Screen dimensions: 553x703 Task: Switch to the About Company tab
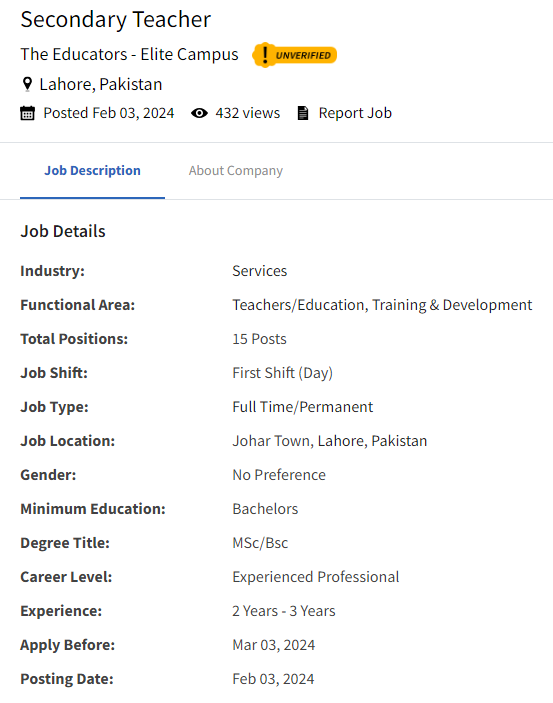pos(235,171)
